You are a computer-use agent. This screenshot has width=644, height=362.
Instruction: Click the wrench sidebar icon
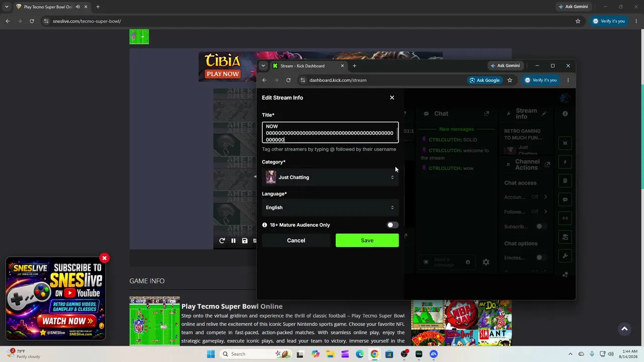click(565, 256)
